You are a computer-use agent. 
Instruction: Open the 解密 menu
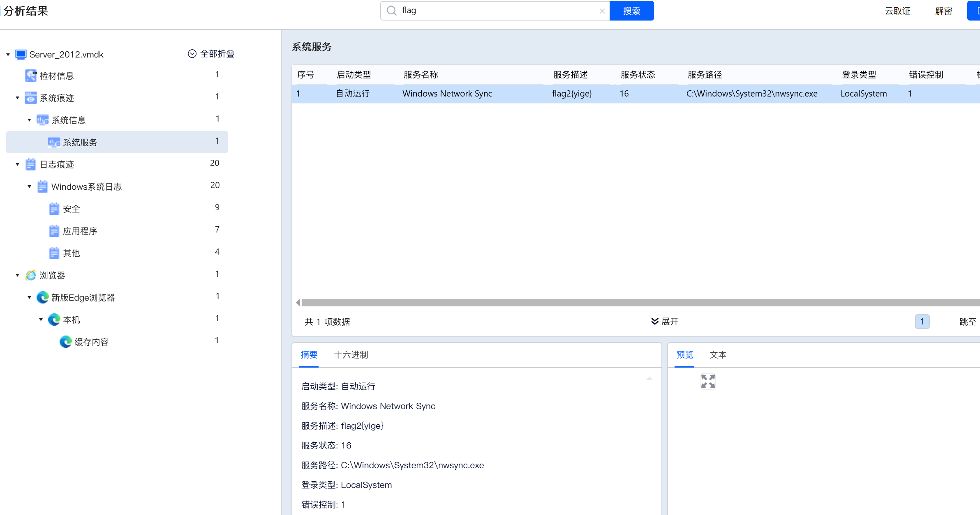coord(943,11)
